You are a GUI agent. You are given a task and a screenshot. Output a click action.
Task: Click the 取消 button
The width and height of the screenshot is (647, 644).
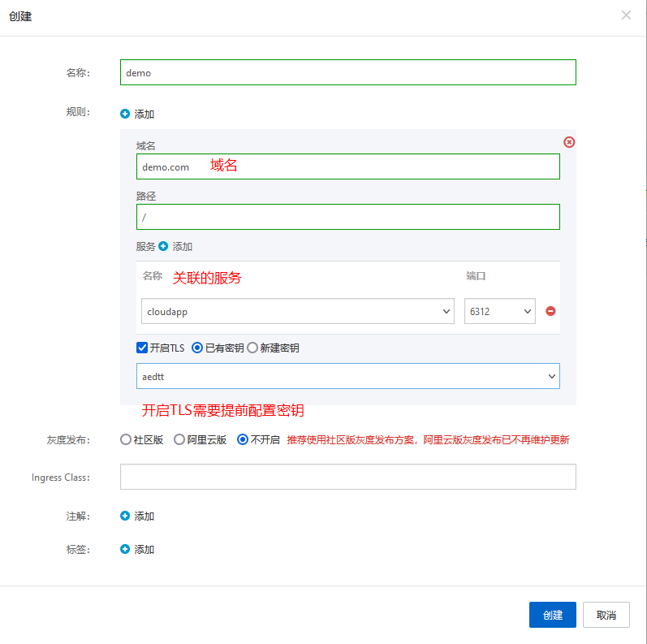[x=606, y=615]
